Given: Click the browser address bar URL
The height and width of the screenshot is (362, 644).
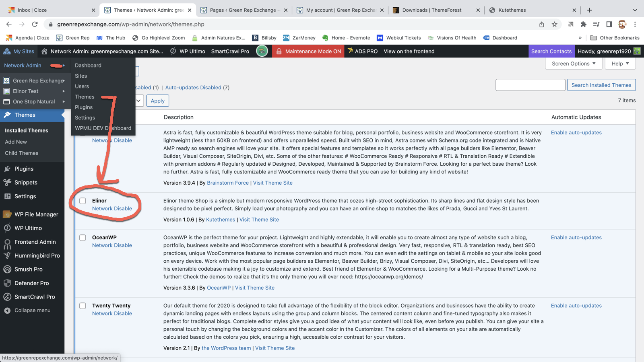Looking at the screenshot, I should (x=131, y=24).
